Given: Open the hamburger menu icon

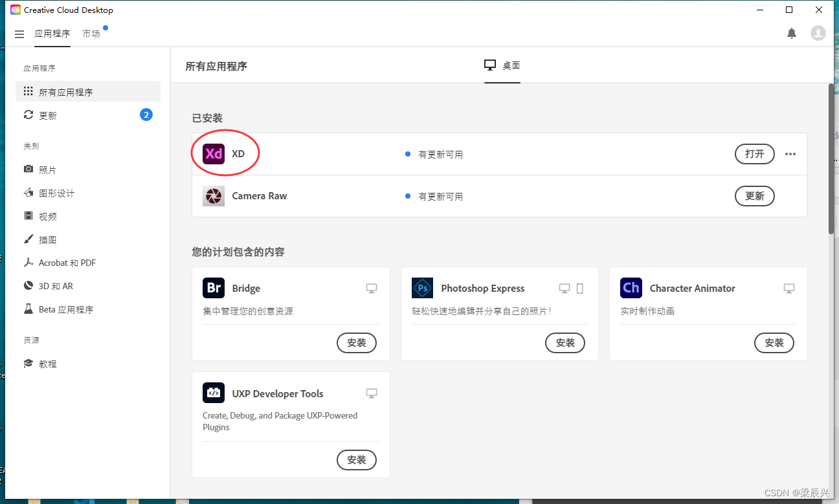Looking at the screenshot, I should point(19,34).
